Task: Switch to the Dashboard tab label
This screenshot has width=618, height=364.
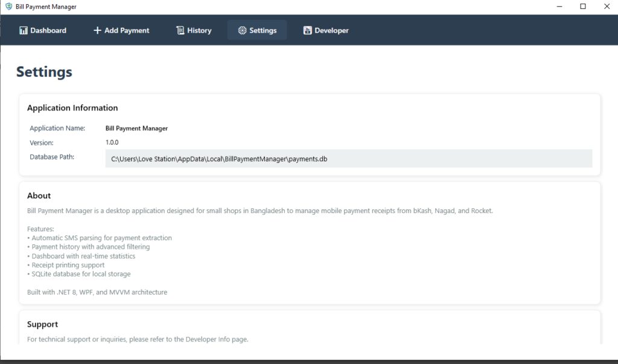Action: [x=48, y=30]
